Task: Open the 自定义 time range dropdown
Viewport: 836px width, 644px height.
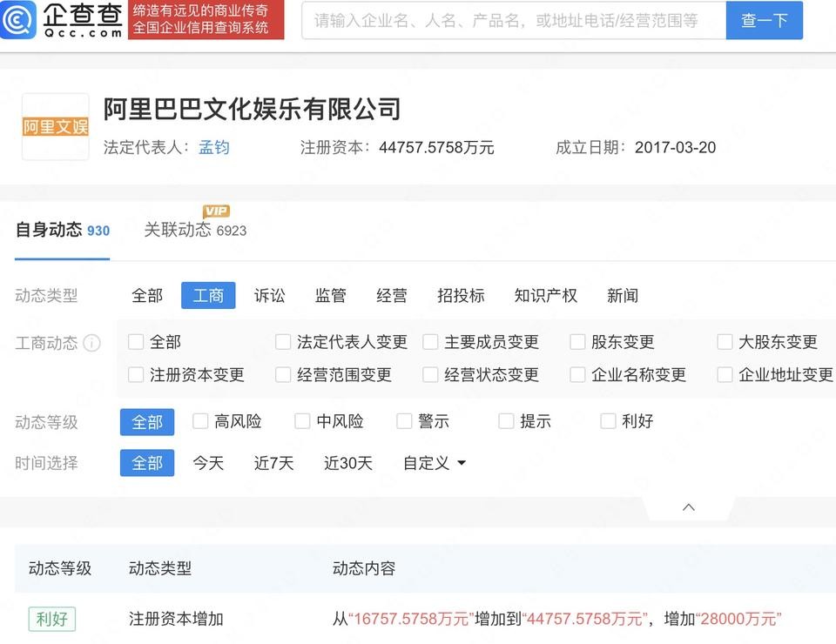Action: click(x=434, y=463)
